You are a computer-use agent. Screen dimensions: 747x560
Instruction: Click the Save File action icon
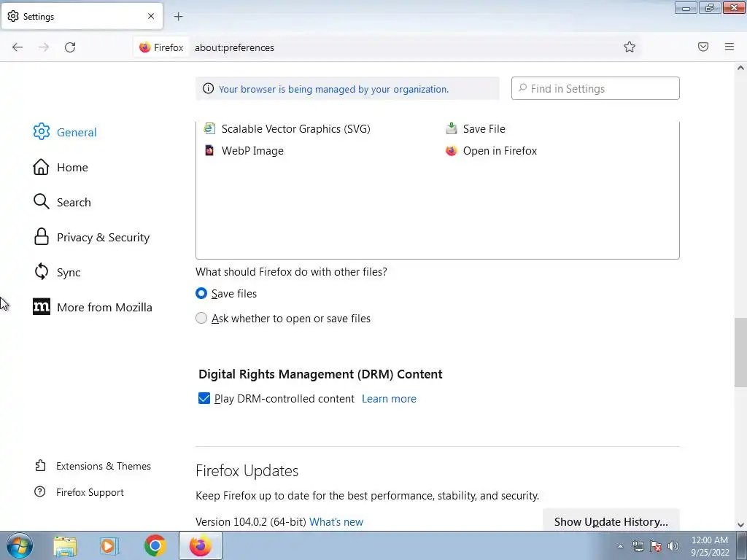(x=451, y=128)
